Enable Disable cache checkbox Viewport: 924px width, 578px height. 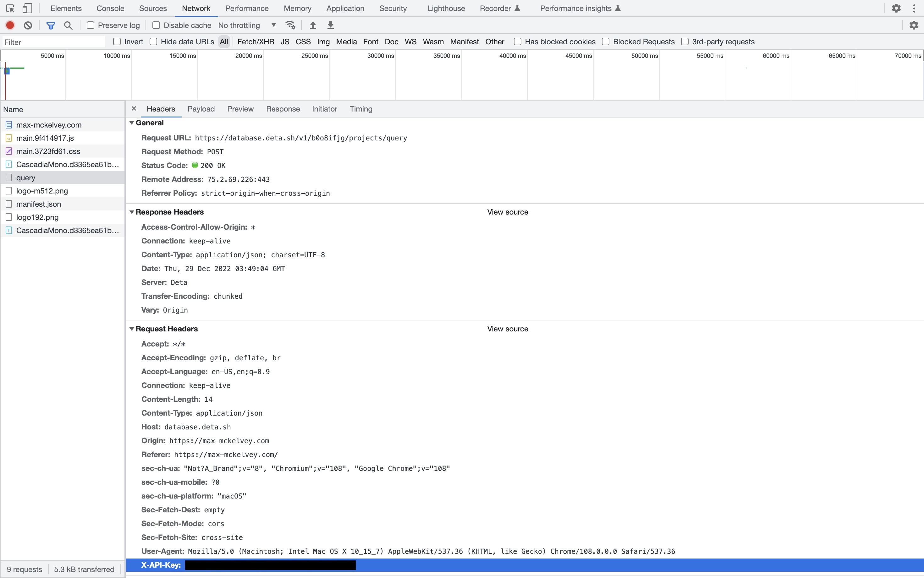coord(156,25)
